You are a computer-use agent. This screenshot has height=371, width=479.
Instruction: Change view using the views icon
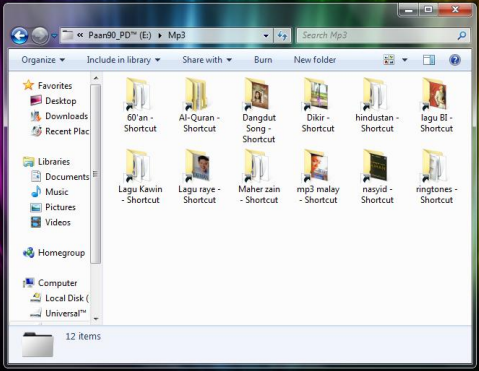point(389,60)
